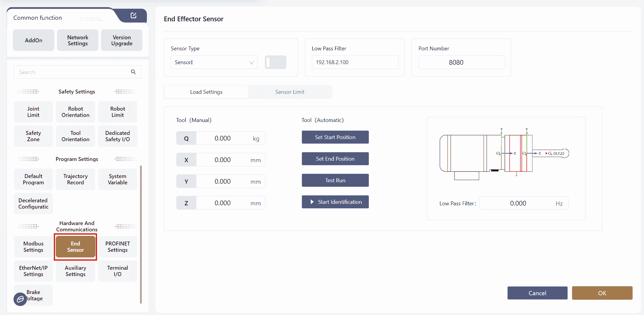This screenshot has width=644, height=315.
Task: Select the Load Settings tab
Action: (x=206, y=92)
